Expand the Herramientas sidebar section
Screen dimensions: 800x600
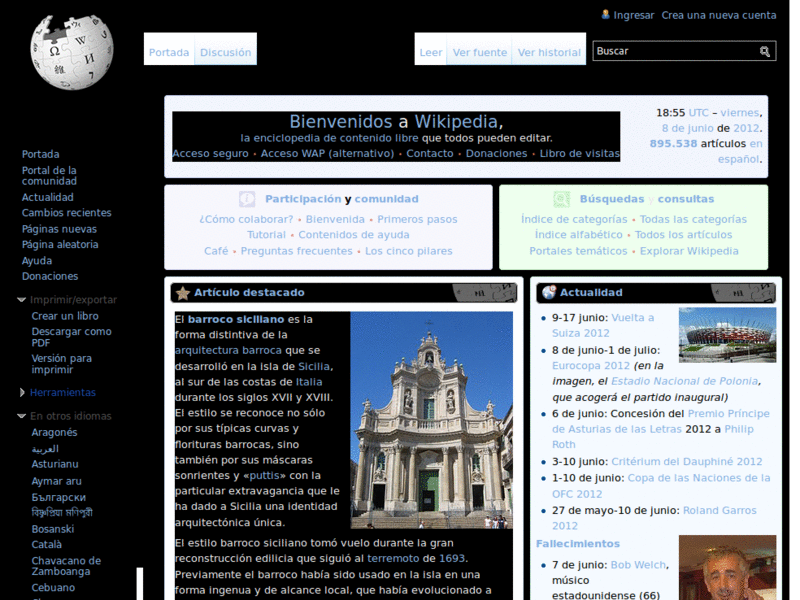pyautogui.click(x=22, y=392)
